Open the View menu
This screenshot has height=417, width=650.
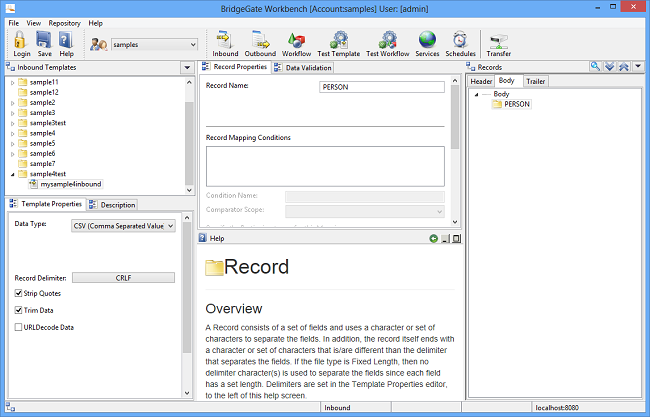click(x=34, y=23)
